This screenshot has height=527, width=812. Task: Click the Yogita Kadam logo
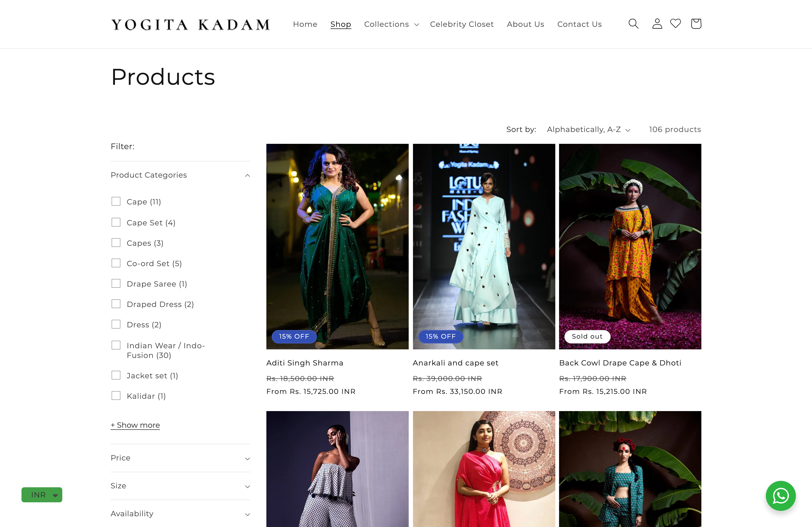pyautogui.click(x=190, y=24)
